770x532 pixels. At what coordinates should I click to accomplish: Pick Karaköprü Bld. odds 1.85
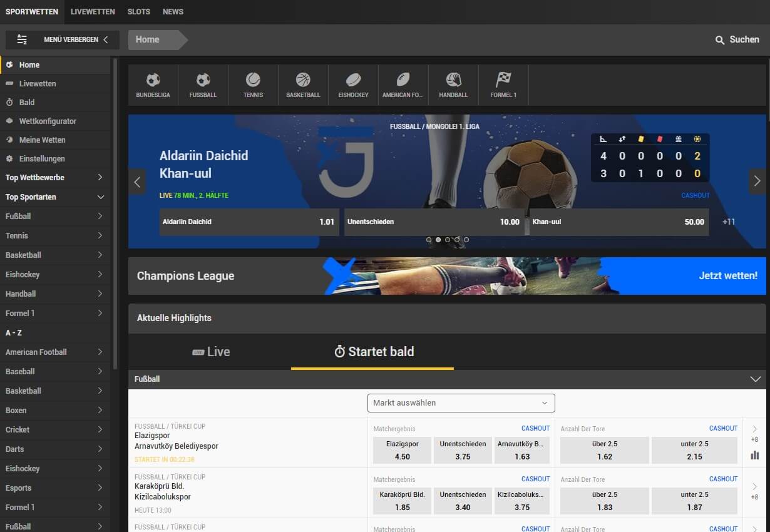point(402,501)
